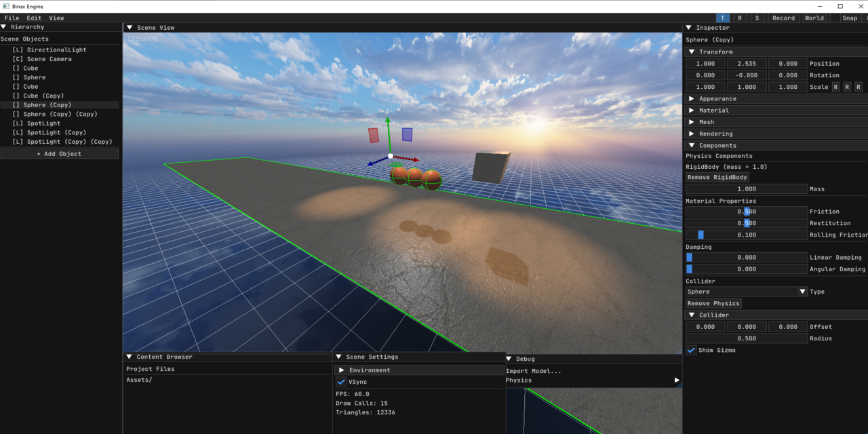Click the Assets/ folder entry
Screen dimensions: 868x434
click(139, 380)
